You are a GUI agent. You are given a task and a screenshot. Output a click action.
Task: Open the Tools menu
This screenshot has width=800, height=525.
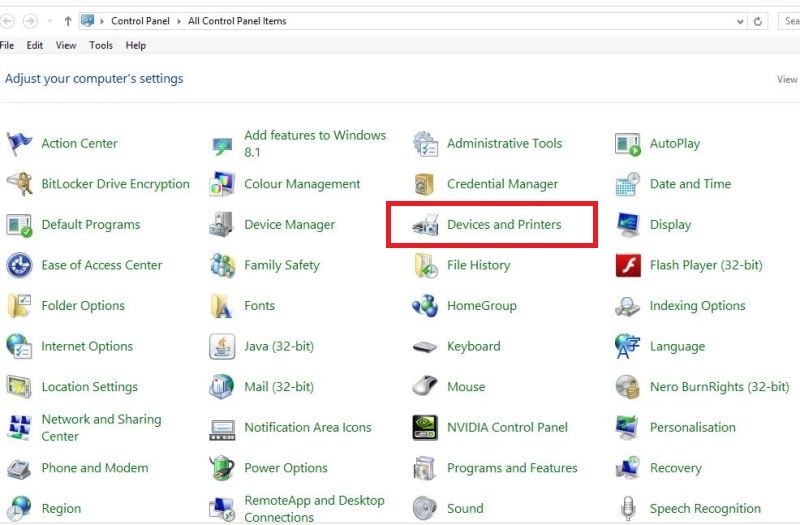point(101,45)
